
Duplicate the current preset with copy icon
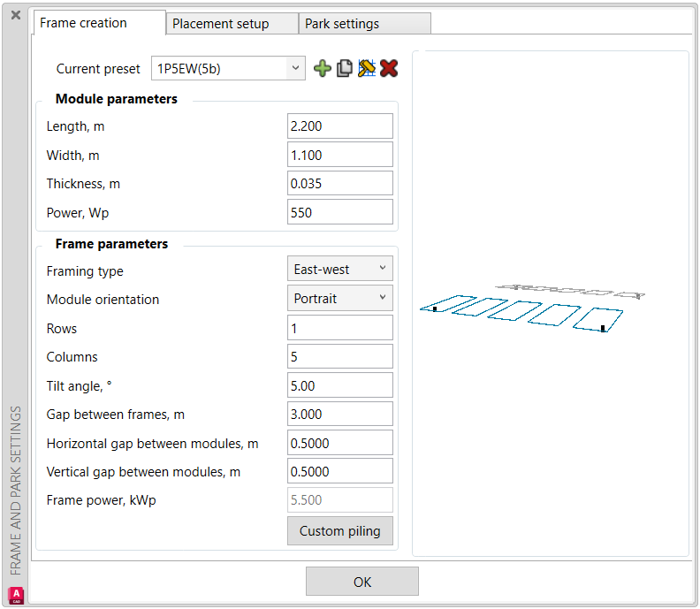345,69
